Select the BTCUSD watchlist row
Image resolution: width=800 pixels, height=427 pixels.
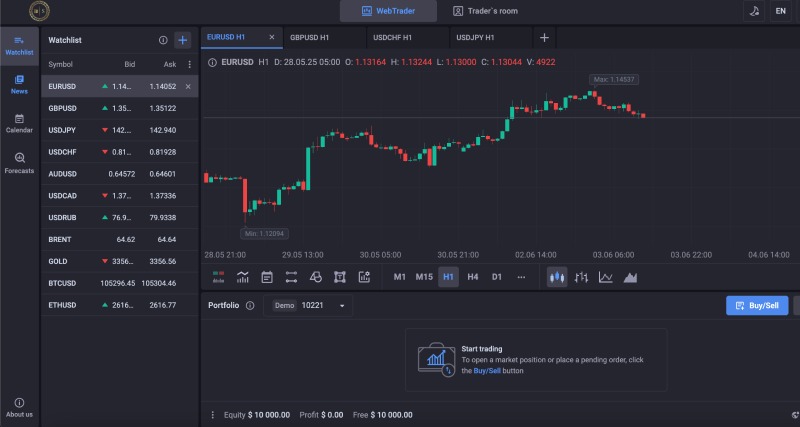pyautogui.click(x=119, y=283)
